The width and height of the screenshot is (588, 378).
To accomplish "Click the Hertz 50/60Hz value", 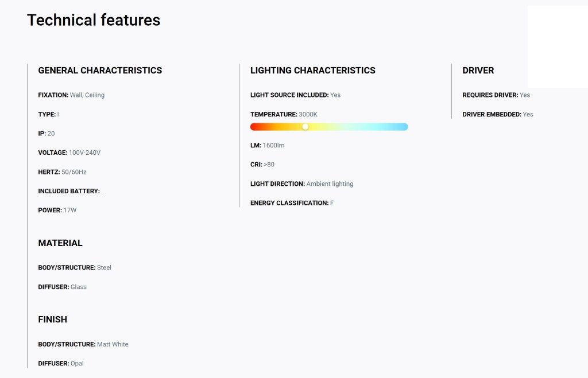I will click(74, 172).
